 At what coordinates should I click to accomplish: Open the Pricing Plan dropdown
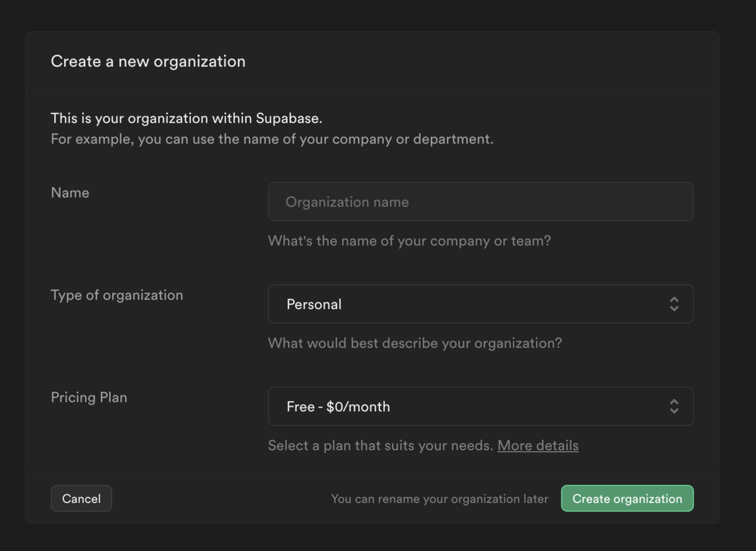coord(480,407)
